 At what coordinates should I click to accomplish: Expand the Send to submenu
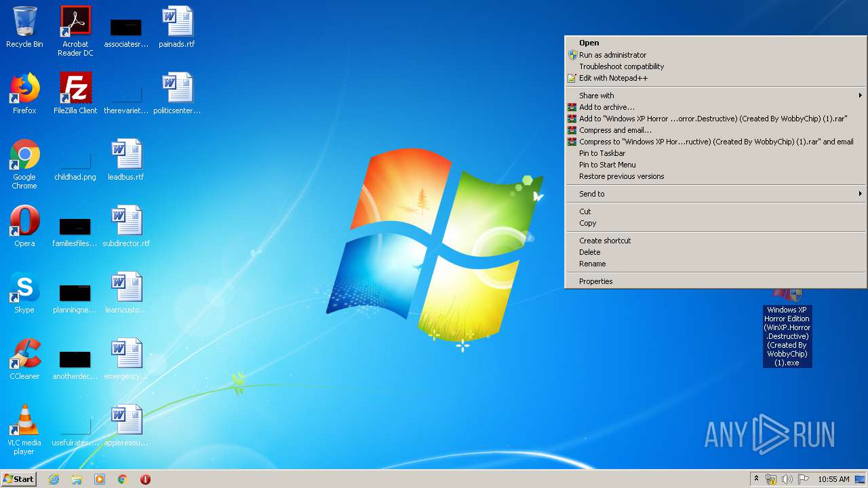pyautogui.click(x=715, y=194)
